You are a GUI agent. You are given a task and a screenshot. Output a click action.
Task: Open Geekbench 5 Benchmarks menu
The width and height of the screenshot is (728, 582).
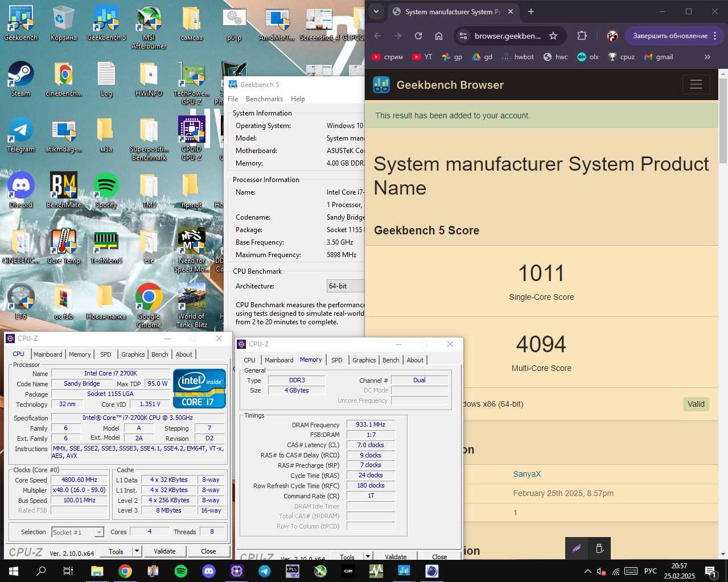coord(264,99)
